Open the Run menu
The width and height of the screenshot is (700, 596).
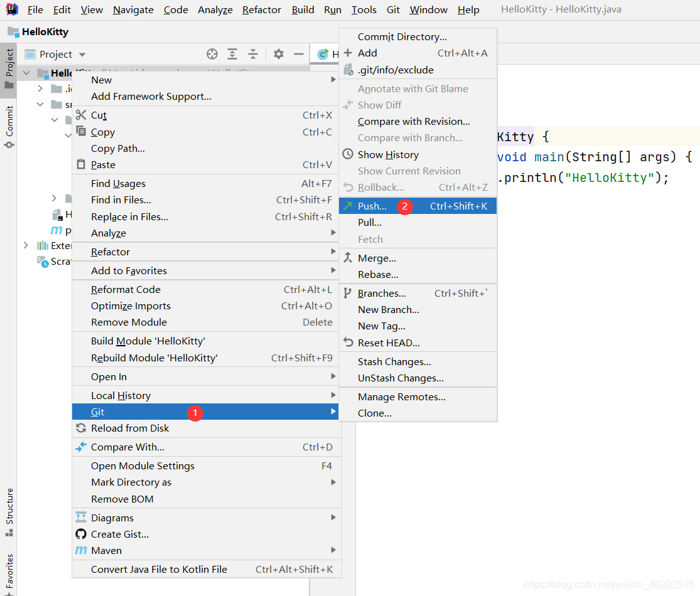click(333, 10)
